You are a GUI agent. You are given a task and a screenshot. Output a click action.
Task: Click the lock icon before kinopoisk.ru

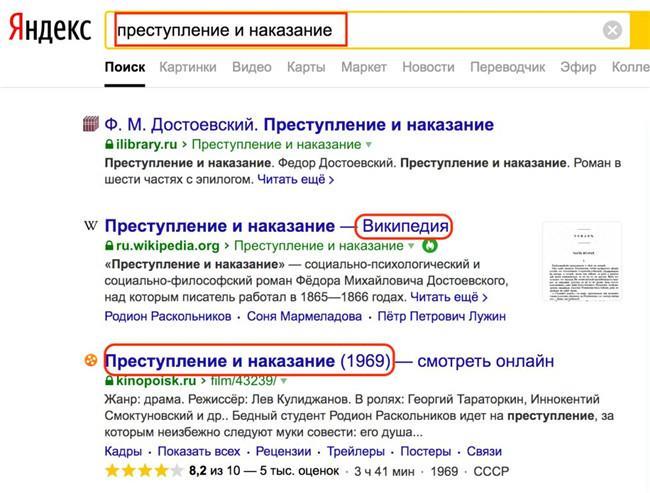click(x=109, y=381)
